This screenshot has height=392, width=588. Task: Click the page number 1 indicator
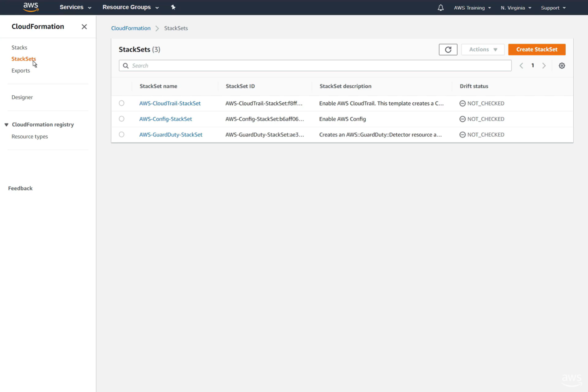coord(532,66)
